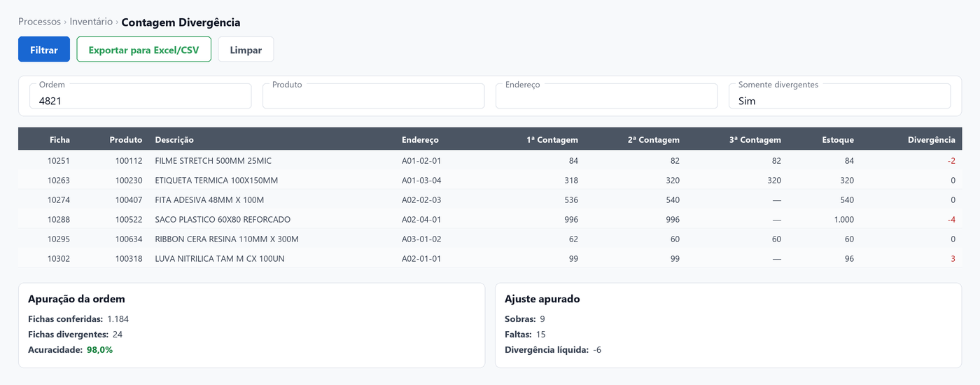The image size is (980, 385).
Task: Click the Estoque column header
Action: tap(838, 140)
